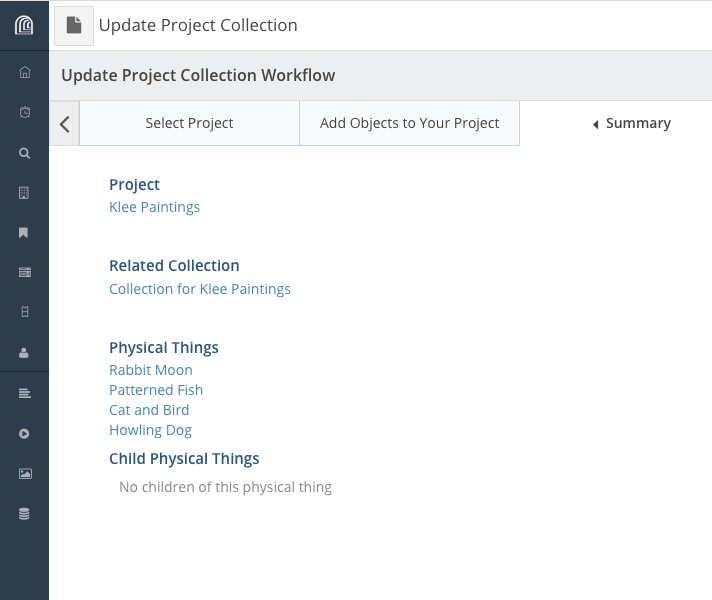This screenshot has height=600, width=712.
Task: Open the user profile icon in sidebar
Action: coord(24,353)
